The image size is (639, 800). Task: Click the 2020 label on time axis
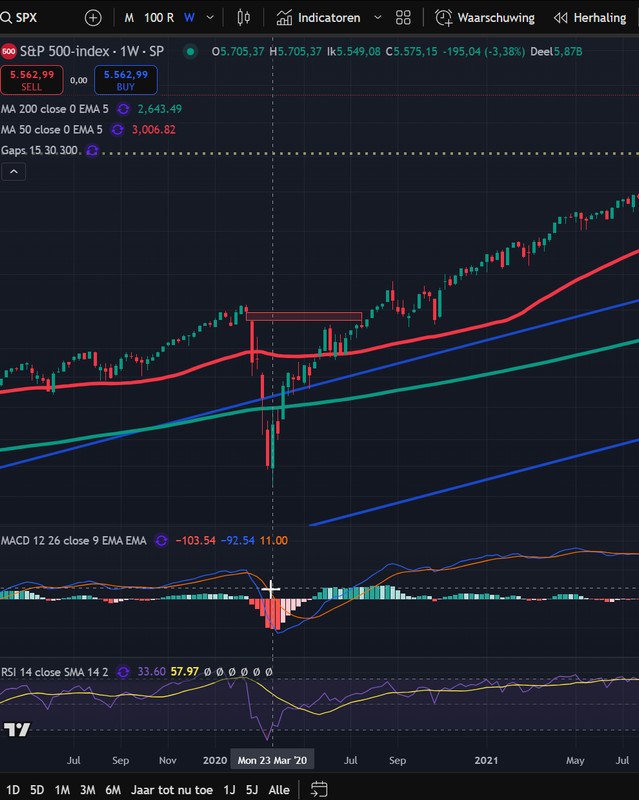(215, 760)
